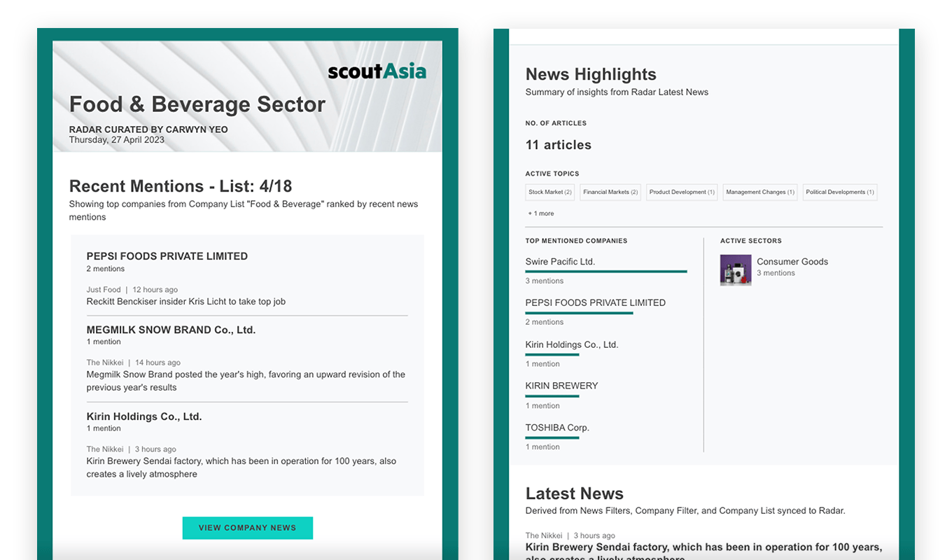
Task: Expand the '+ 1 more' topics link
Action: click(x=541, y=213)
